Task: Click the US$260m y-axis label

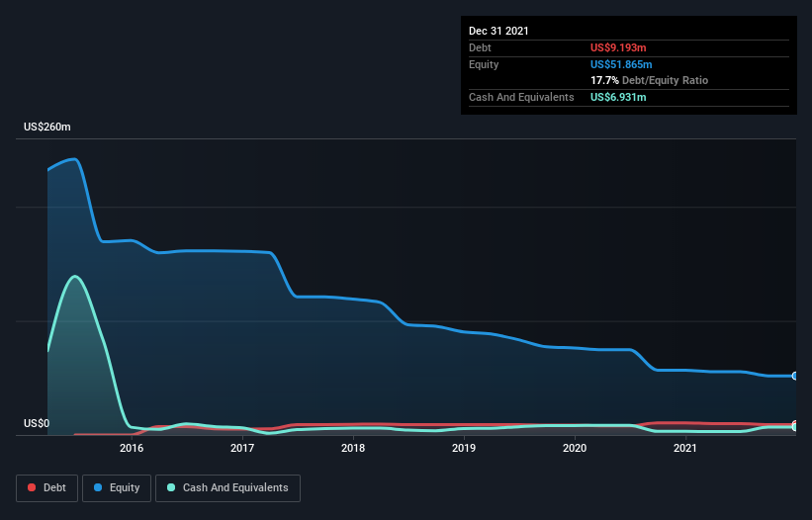Action: (x=47, y=127)
